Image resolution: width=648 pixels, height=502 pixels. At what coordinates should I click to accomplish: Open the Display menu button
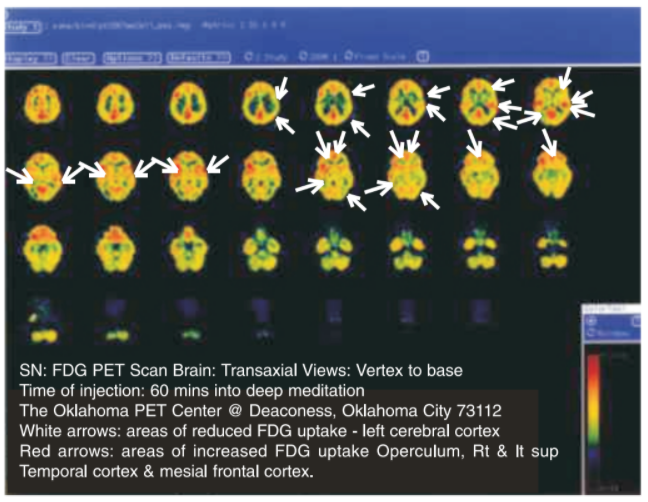point(30,58)
